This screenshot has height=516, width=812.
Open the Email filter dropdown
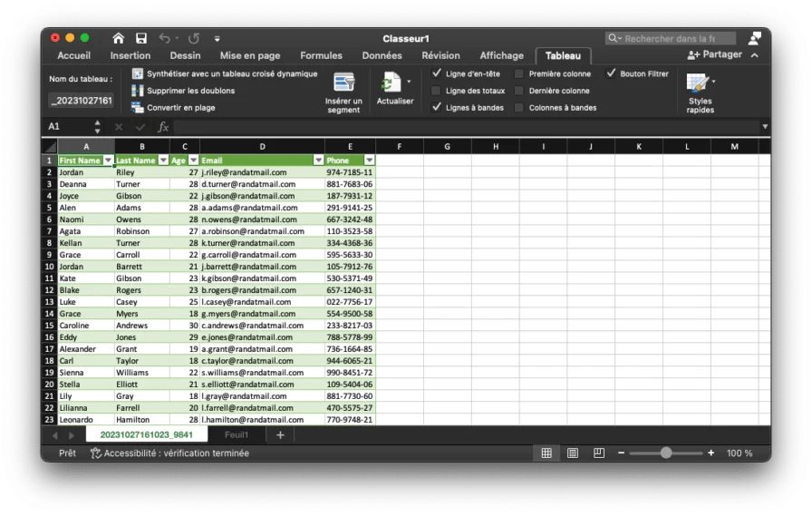pyautogui.click(x=318, y=161)
